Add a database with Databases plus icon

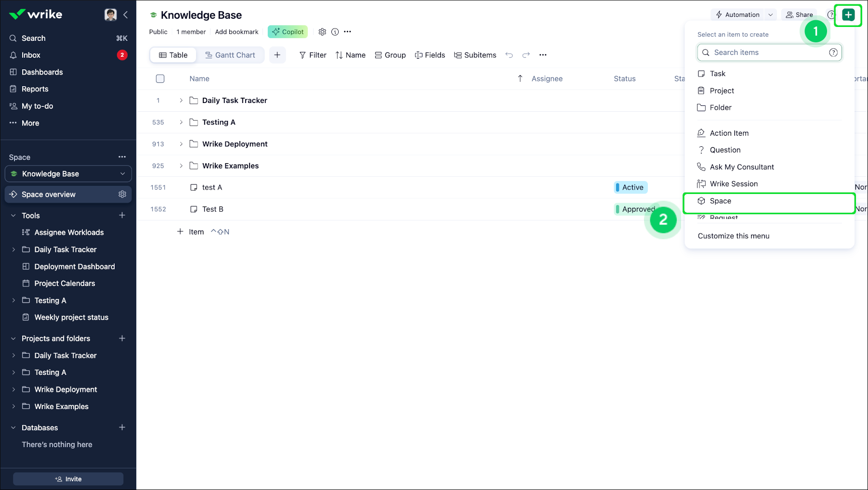122,427
